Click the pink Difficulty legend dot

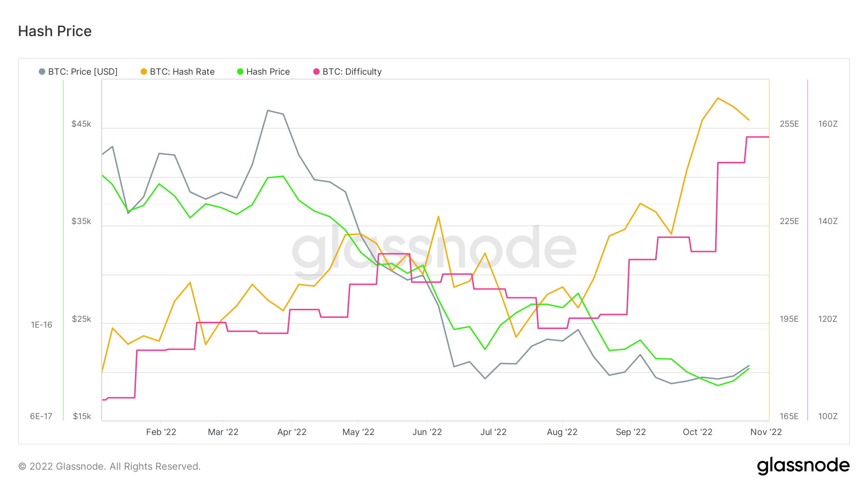[x=316, y=72]
